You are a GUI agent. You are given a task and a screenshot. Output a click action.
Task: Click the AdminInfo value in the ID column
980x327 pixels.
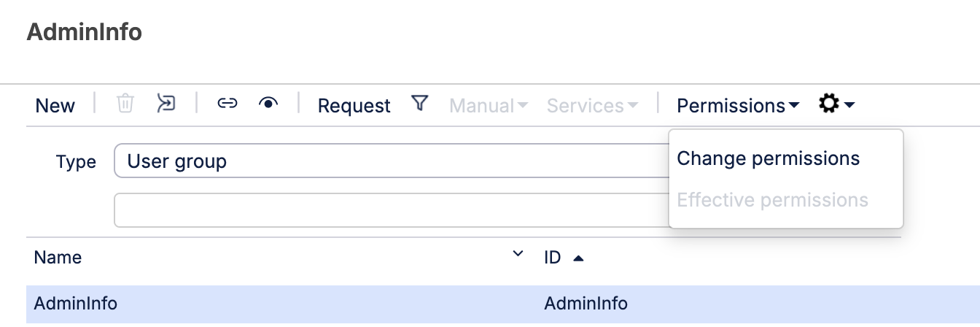pyautogui.click(x=586, y=304)
